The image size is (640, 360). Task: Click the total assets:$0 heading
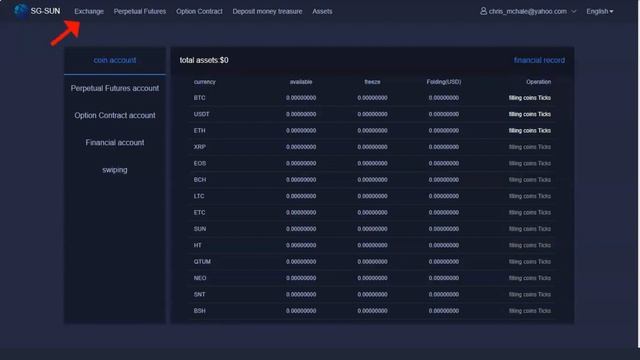pos(204,60)
